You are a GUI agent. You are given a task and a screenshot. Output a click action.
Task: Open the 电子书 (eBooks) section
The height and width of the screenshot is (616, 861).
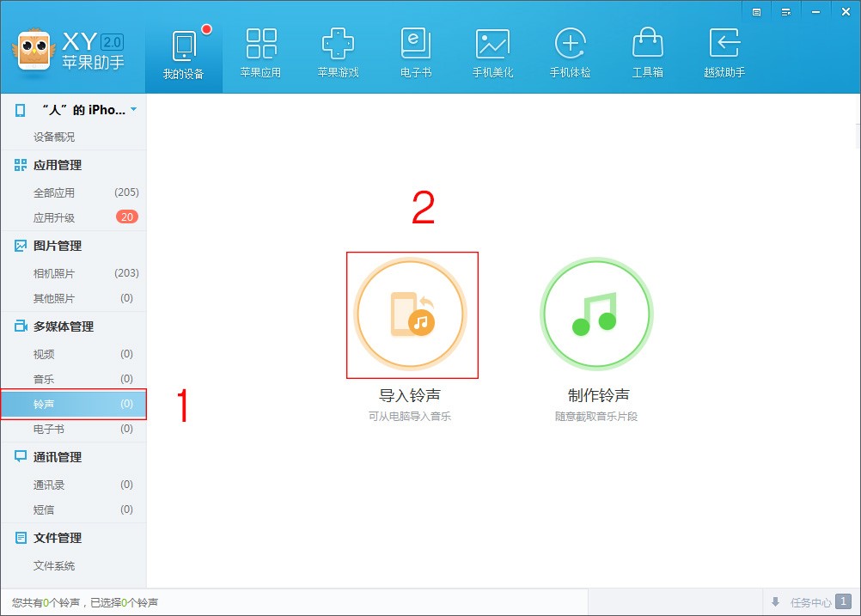coord(415,50)
